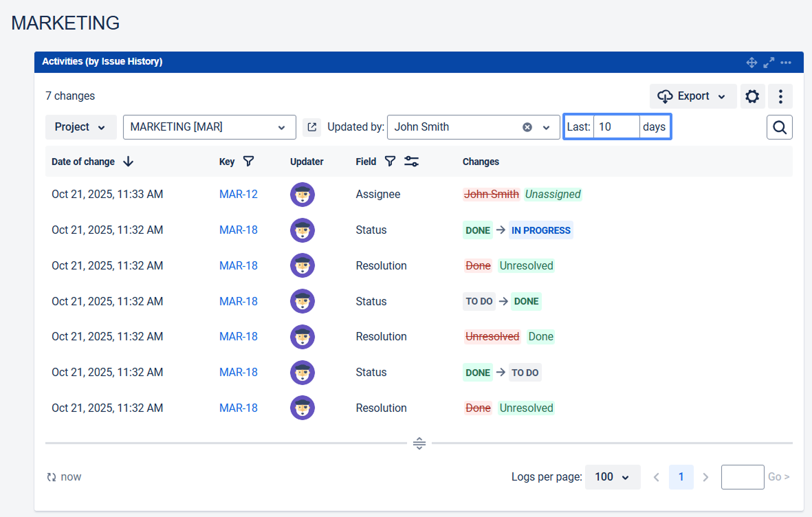Screen dimensions: 812x517
Task: Select page 1 in pagination
Action: click(x=681, y=477)
